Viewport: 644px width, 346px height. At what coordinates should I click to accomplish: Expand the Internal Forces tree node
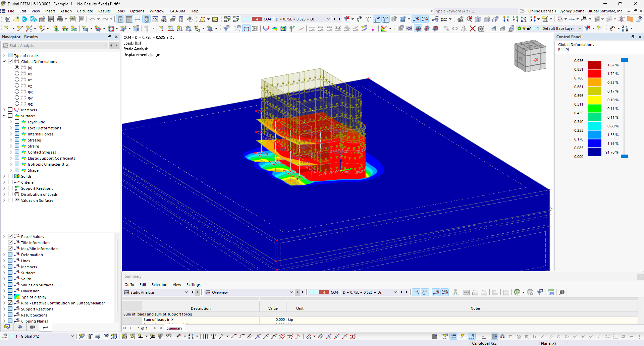click(x=11, y=134)
